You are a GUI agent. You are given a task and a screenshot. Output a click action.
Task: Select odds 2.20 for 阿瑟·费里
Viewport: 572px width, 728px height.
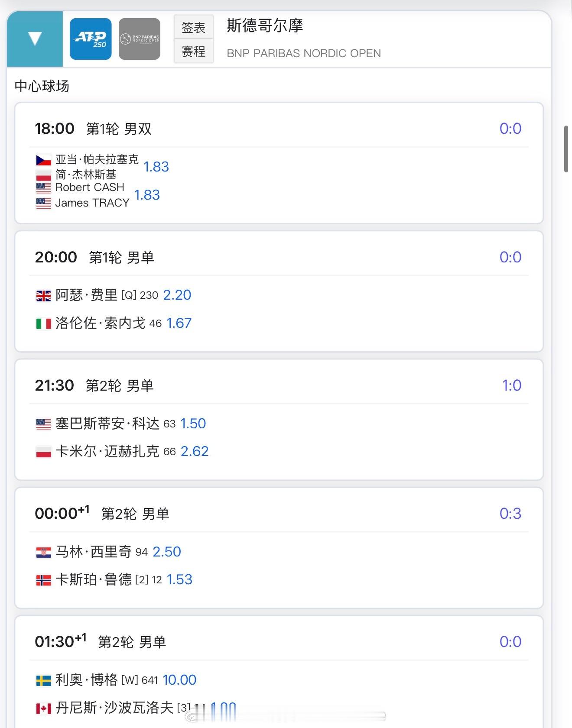click(177, 295)
